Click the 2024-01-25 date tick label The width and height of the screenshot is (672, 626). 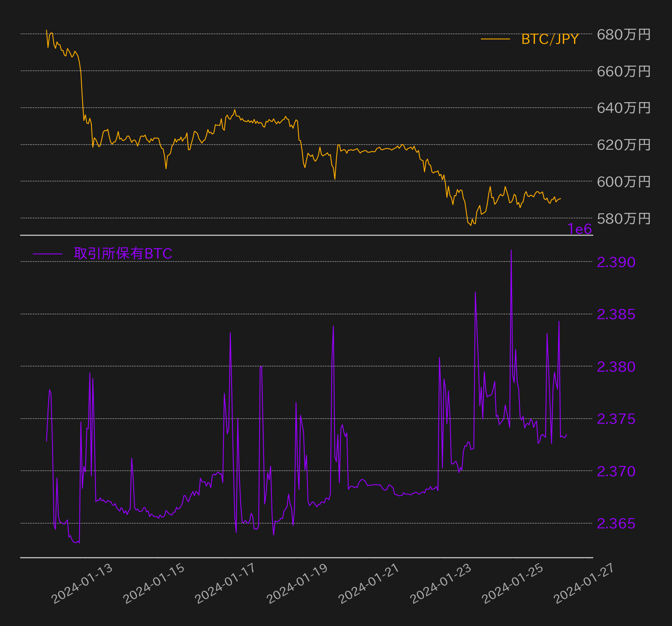513,584
